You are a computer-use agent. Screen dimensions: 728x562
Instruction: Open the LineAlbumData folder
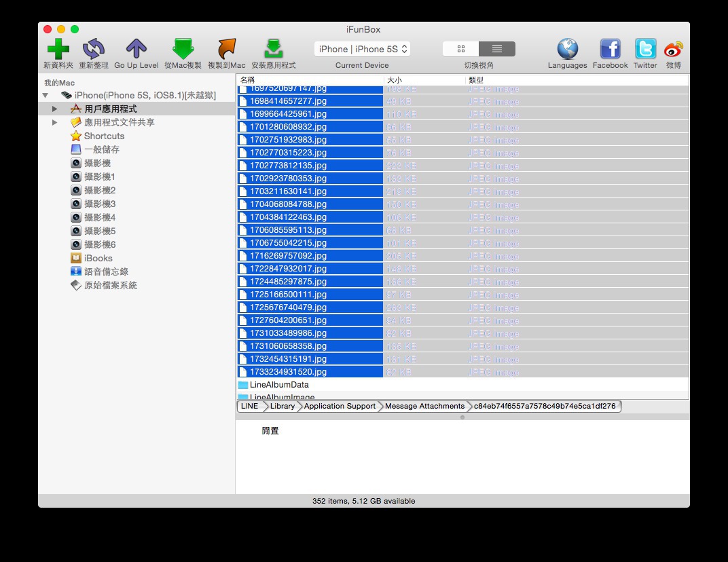point(279,385)
